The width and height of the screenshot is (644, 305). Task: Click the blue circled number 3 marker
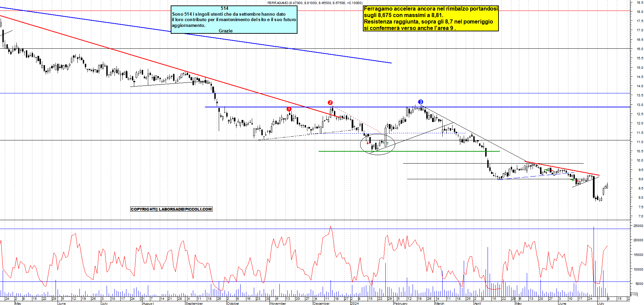(x=420, y=102)
